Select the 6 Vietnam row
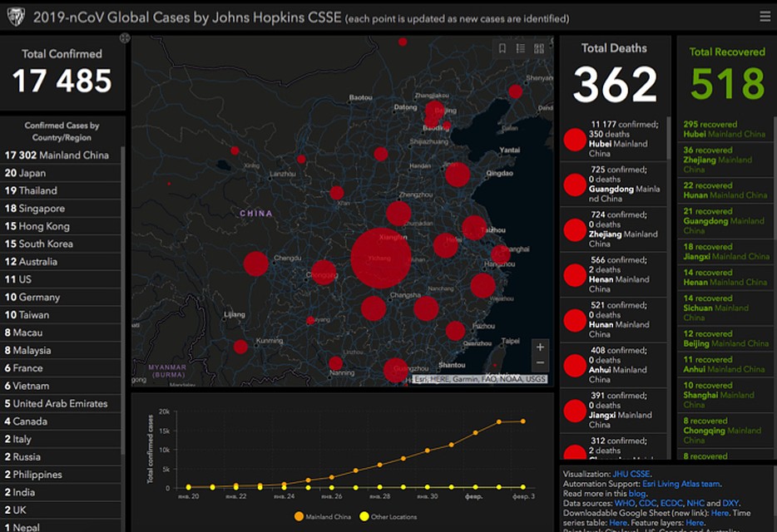Screen dimensions: 777x532 (x=61, y=386)
